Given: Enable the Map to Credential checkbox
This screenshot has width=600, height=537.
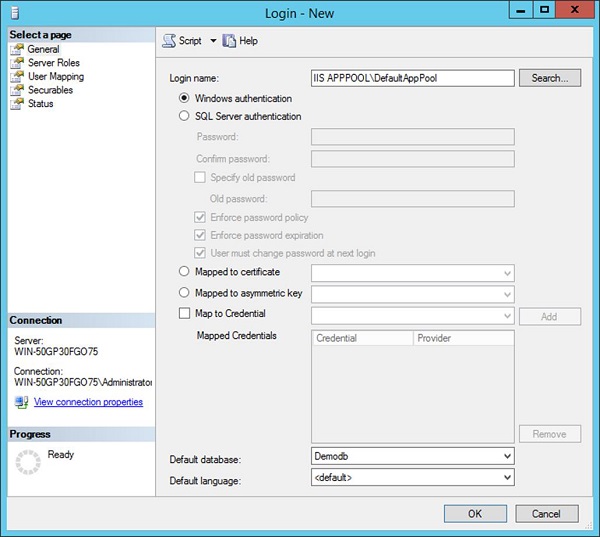Looking at the screenshot, I should [183, 314].
